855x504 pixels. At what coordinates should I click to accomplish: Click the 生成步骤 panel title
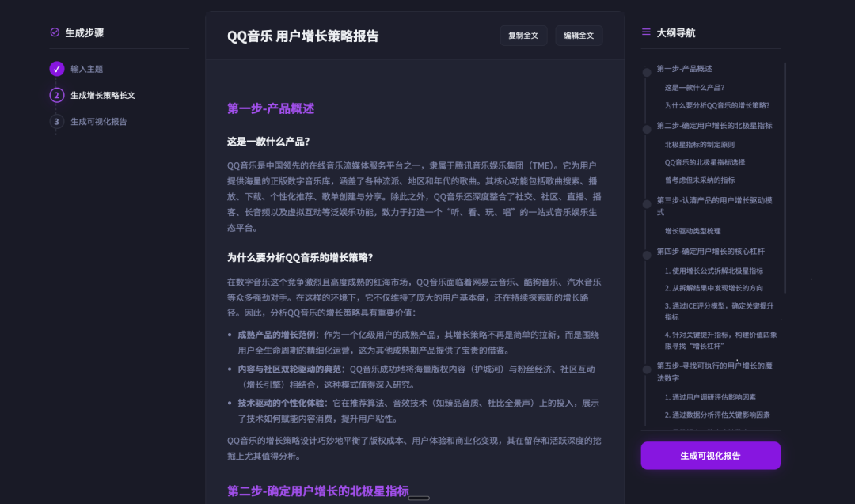point(85,32)
